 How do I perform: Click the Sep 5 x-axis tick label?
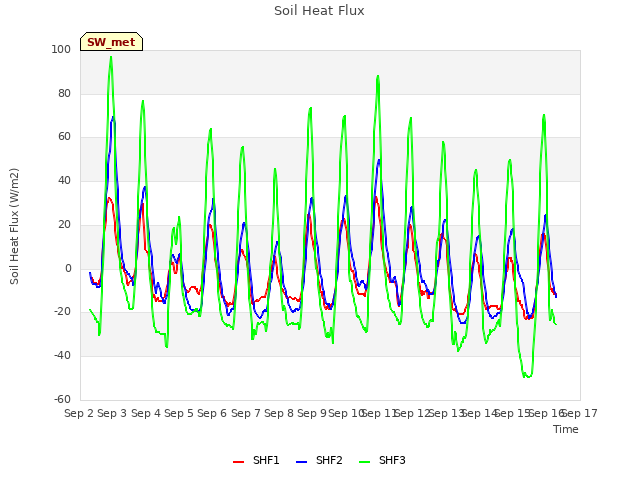click(x=179, y=413)
